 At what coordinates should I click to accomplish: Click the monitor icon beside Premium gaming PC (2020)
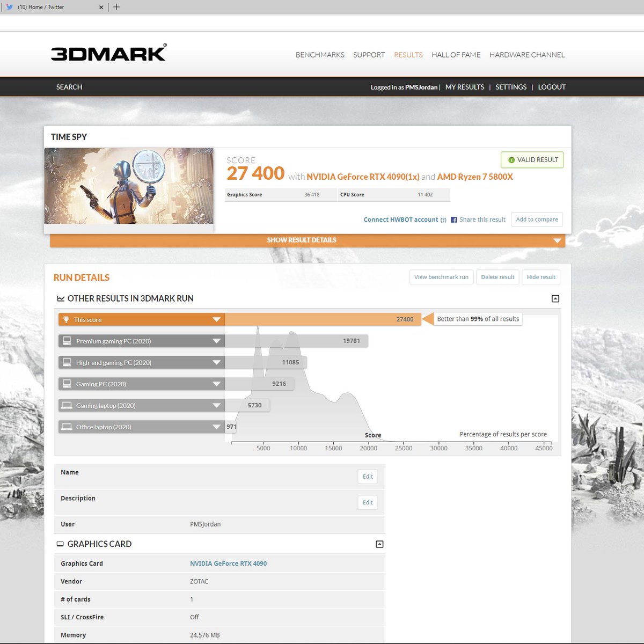point(67,341)
